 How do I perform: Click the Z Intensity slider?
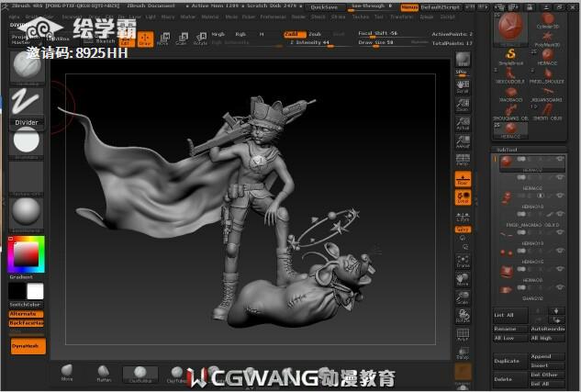pos(318,43)
